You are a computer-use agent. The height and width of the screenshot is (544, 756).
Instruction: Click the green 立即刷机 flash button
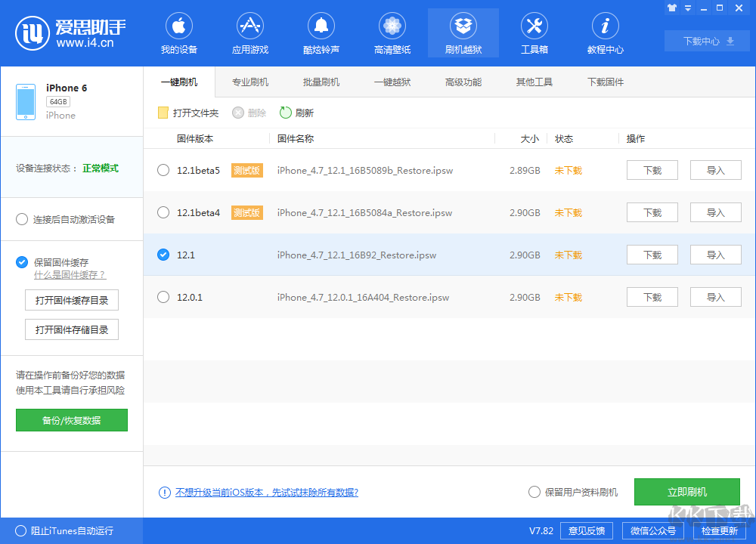686,492
